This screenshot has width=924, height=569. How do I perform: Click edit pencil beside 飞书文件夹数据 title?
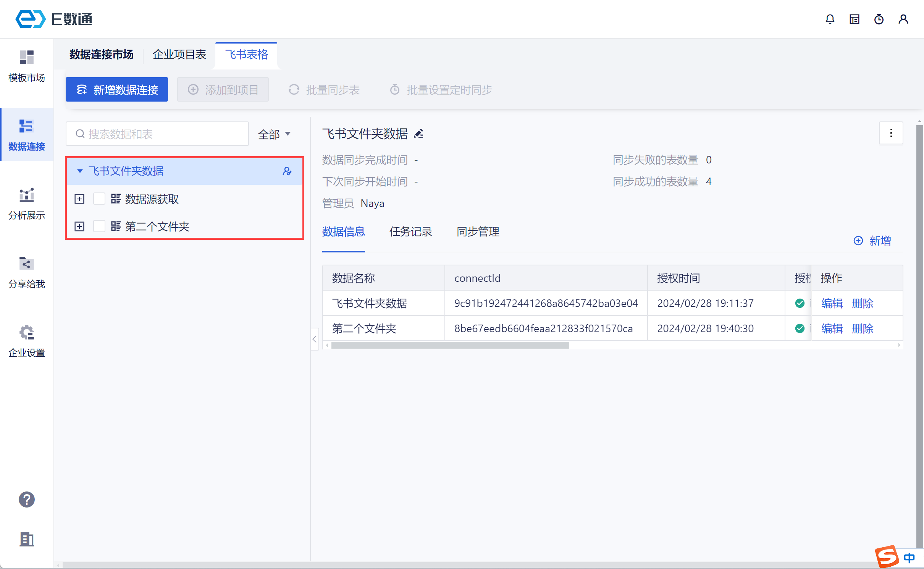tap(419, 134)
